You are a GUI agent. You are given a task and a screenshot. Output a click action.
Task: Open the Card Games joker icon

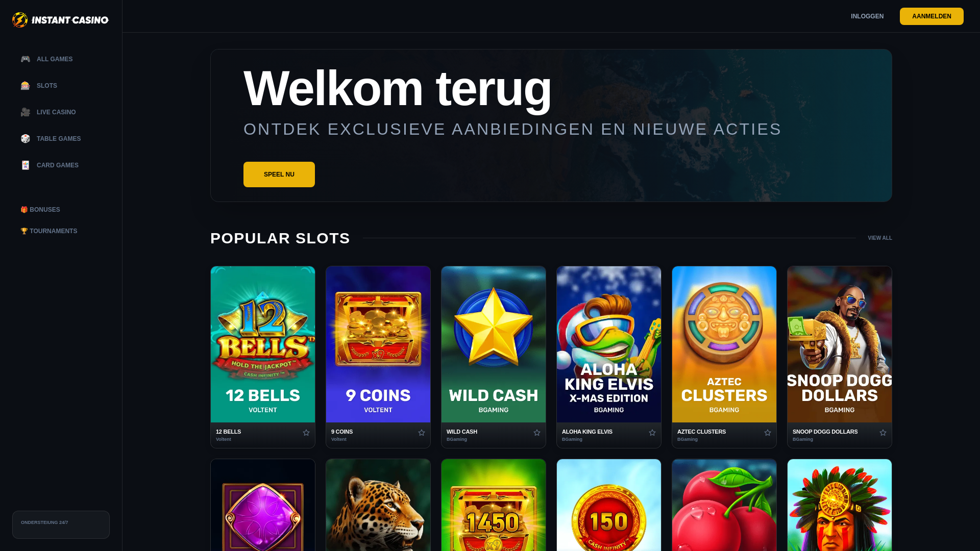[x=25, y=165]
